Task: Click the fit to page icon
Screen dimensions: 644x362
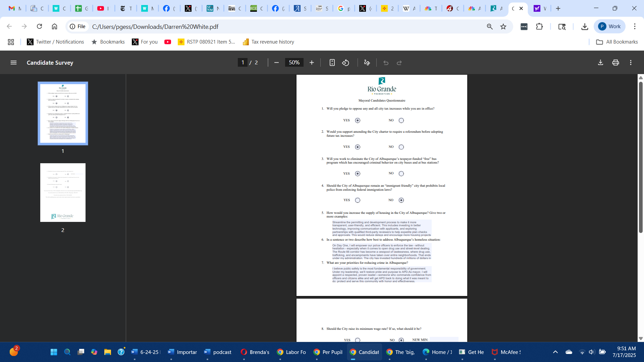Action: tap(332, 63)
